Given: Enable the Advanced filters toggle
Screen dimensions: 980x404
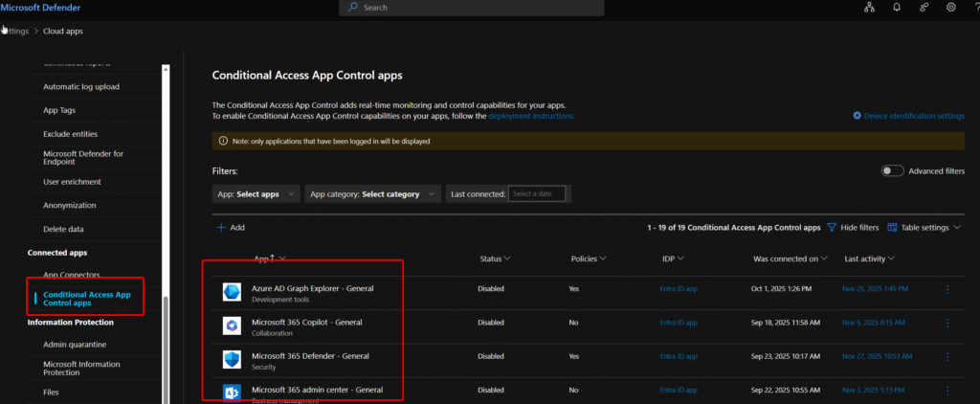Looking at the screenshot, I should pyautogui.click(x=892, y=170).
